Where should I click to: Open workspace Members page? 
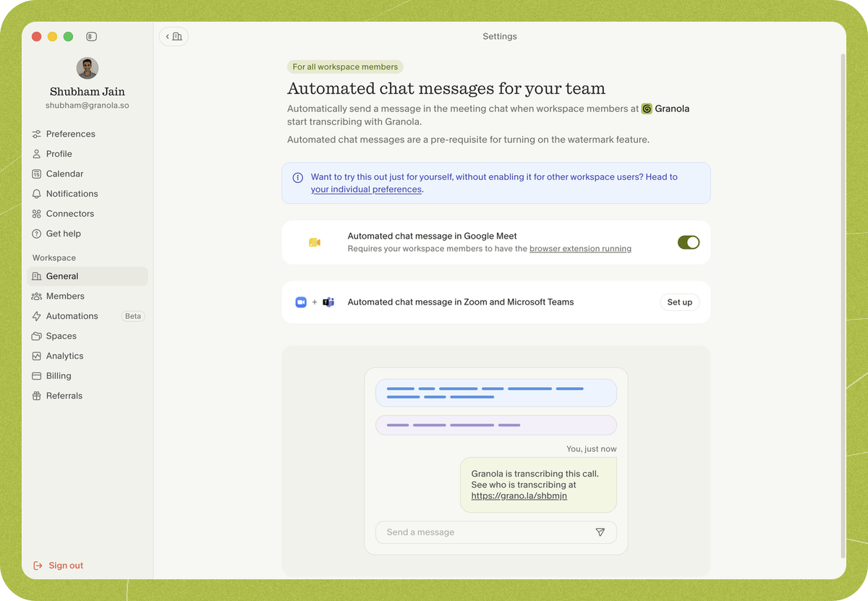[88, 296]
